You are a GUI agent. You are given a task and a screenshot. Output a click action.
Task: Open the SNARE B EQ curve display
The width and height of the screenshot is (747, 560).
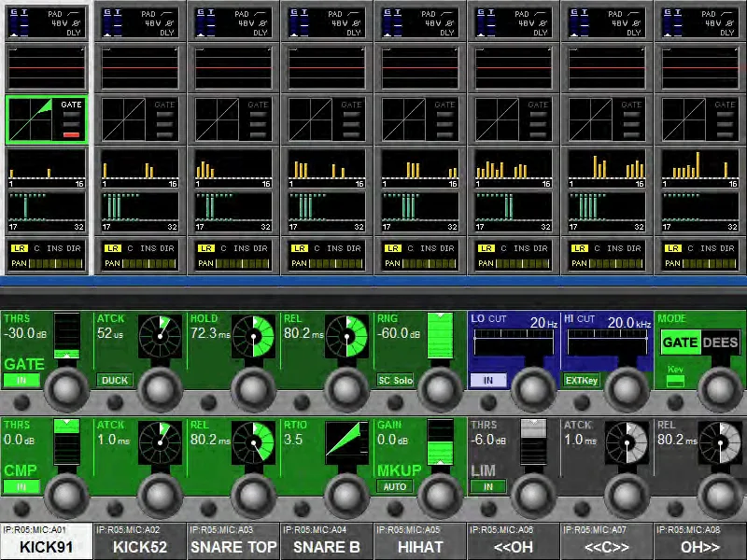point(326,67)
